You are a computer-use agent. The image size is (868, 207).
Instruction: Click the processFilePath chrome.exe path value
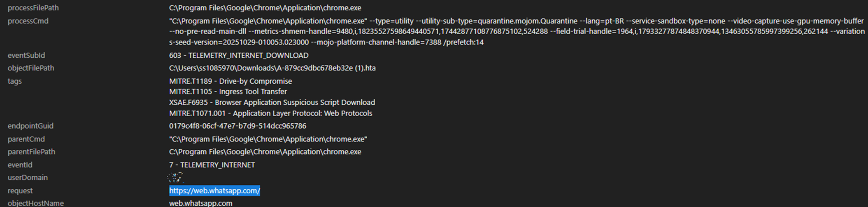tap(265, 8)
